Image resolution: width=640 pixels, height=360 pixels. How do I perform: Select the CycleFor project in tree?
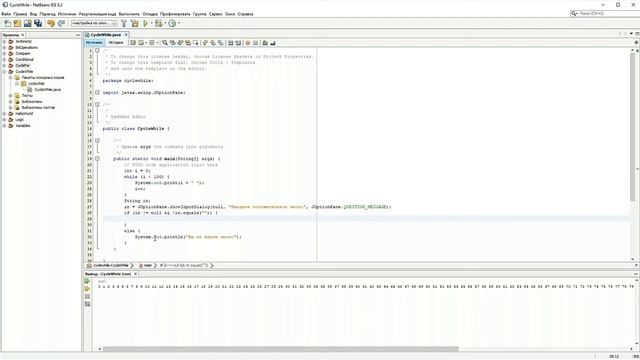22,65
